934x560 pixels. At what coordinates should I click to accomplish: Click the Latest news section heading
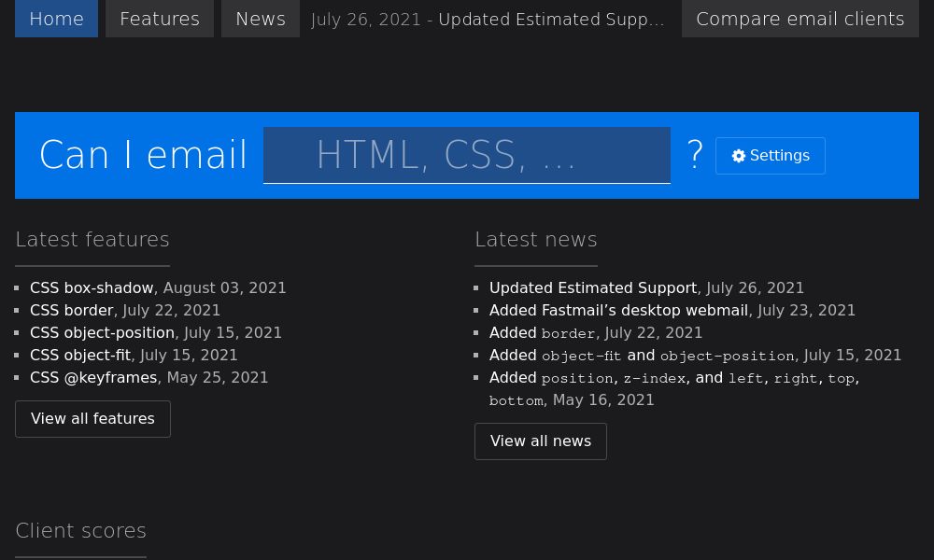(x=536, y=239)
